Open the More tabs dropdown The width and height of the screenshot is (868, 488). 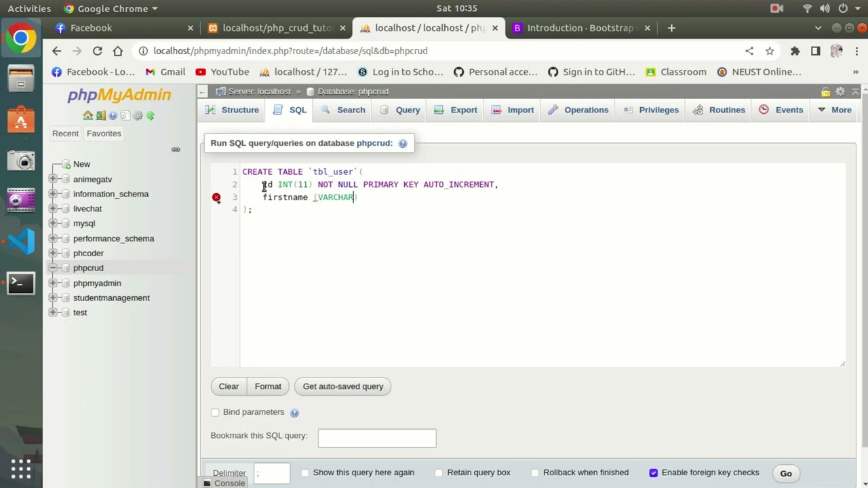[834, 110]
